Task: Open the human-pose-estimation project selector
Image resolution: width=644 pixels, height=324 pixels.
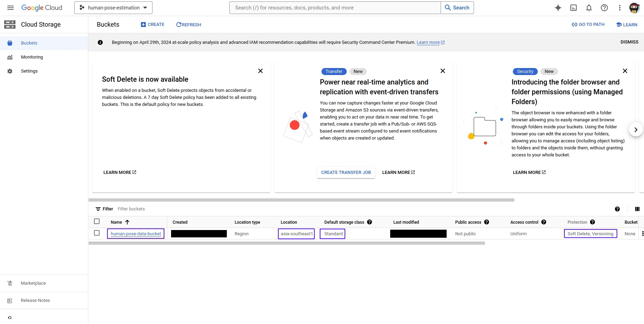Action: 113,8
